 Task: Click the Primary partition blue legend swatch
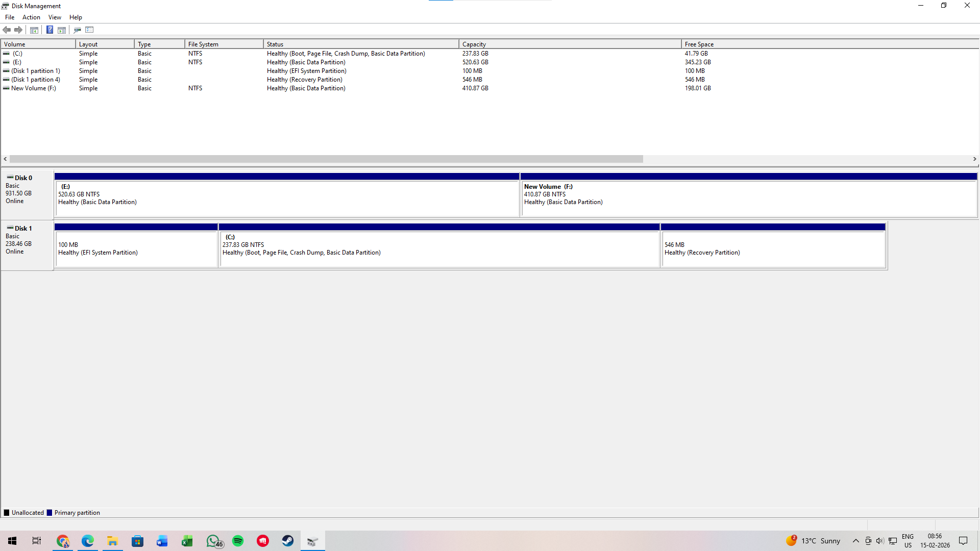coord(50,513)
